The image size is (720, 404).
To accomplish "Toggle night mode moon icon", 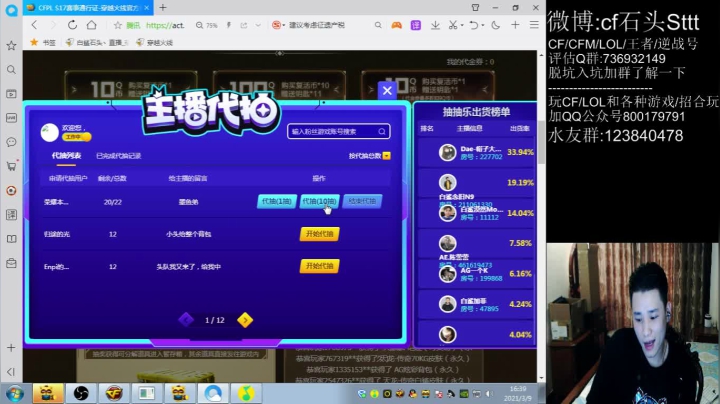I will (495, 25).
